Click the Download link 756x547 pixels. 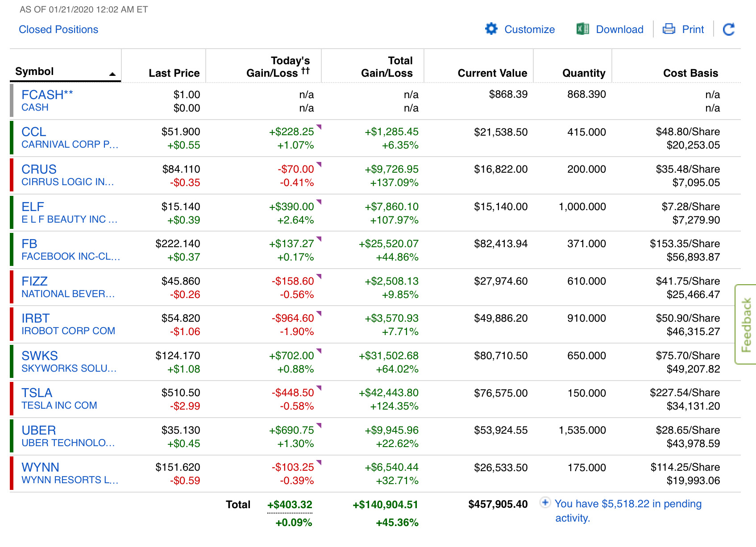[620, 29]
